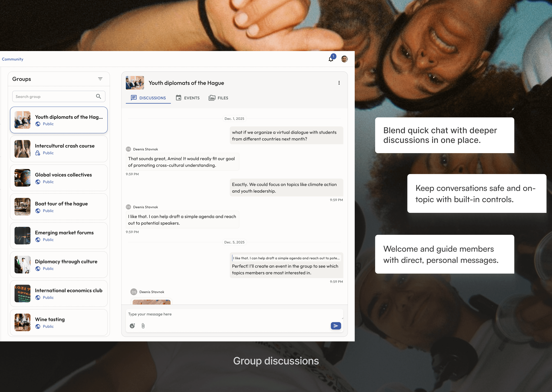Click the user profile avatar

point(344,59)
